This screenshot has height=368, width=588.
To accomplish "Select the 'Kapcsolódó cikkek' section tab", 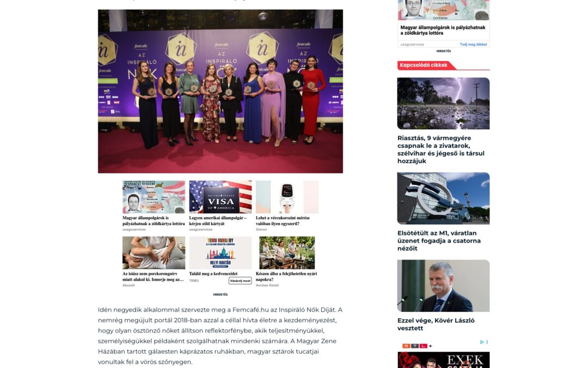I will coord(424,65).
